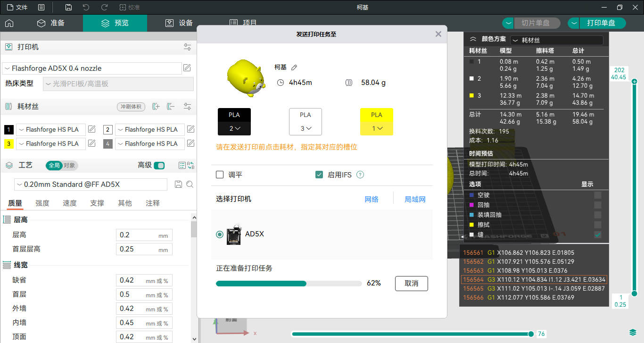Click the 校准 calibration item
Screen dimensions: 644x343
tap(130, 7)
